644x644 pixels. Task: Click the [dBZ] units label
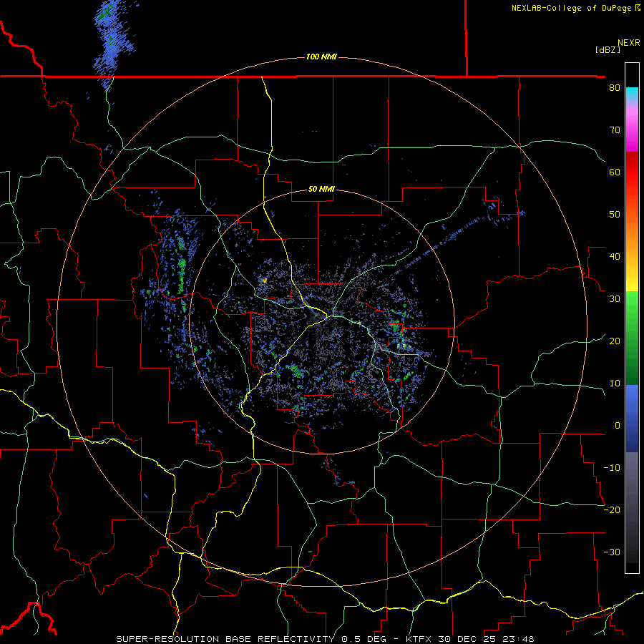pyautogui.click(x=608, y=49)
